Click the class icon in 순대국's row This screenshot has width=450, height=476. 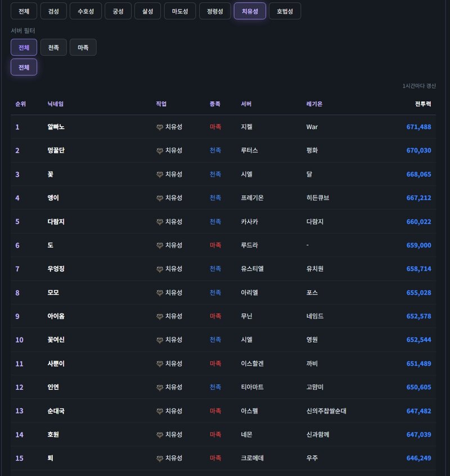(x=160, y=411)
